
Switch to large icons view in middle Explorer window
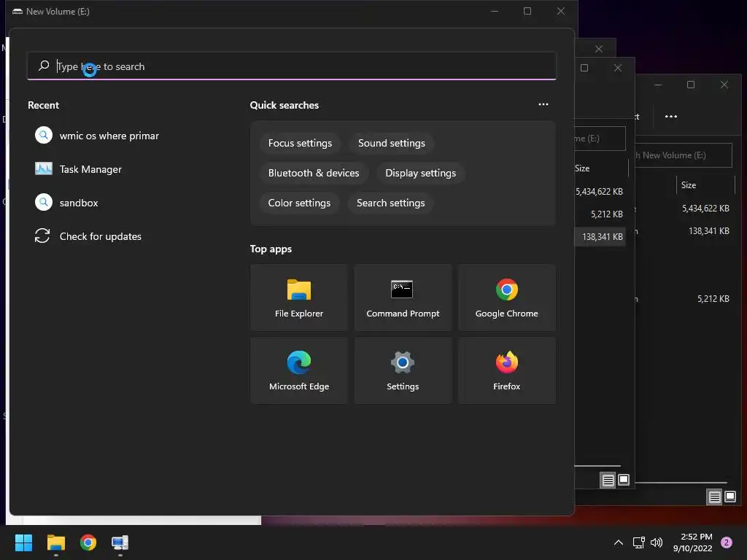[x=624, y=480]
